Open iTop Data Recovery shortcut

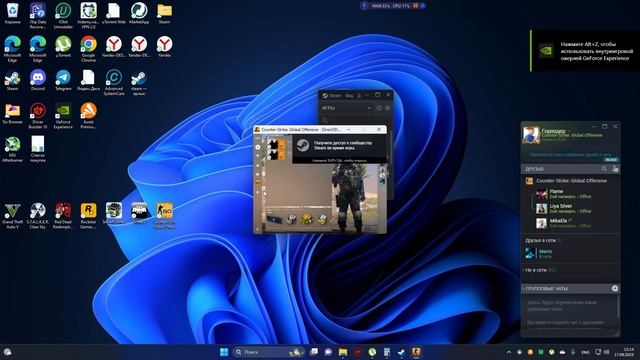[38, 16]
